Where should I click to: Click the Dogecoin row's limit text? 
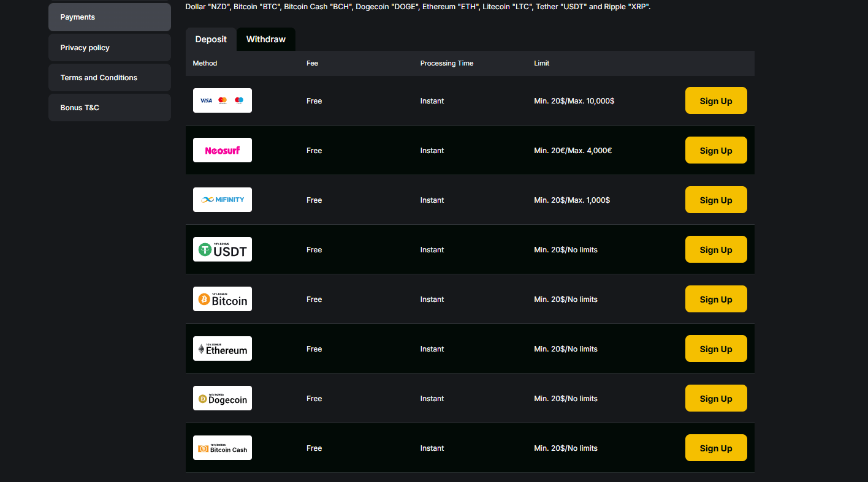click(x=566, y=399)
